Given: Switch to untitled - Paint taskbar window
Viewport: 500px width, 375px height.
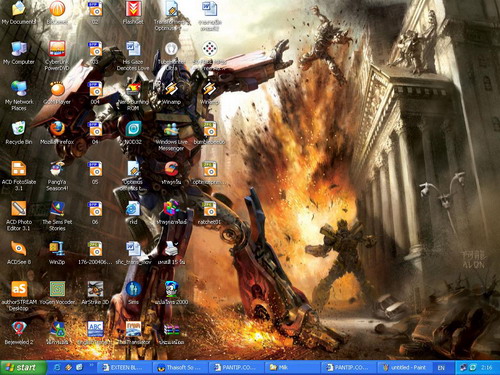Looking at the screenshot, I should coord(405,367).
